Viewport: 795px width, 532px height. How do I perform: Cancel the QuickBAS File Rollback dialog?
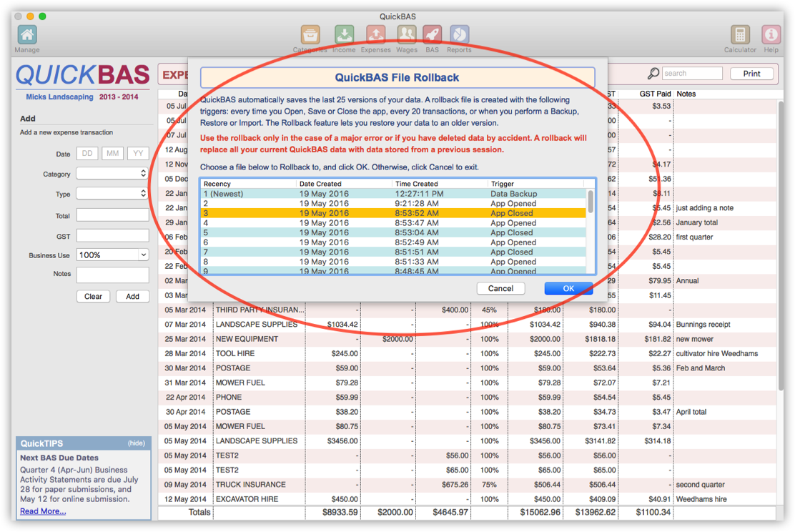[500, 288]
